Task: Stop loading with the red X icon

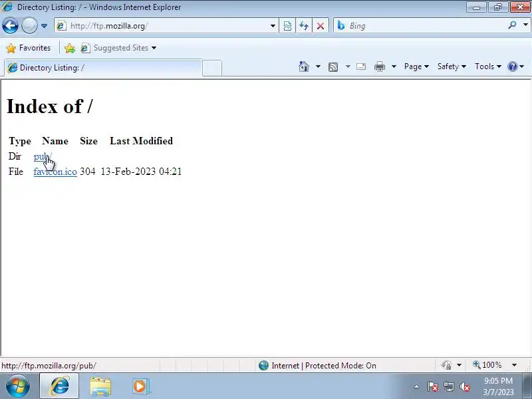Action: 320,26
